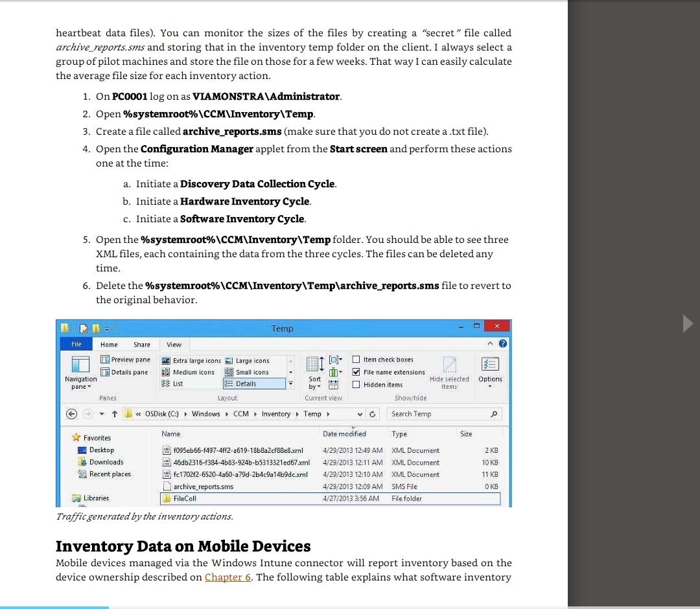Image resolution: width=700 pixels, height=609 pixels.
Task: Expand the Layout gallery more arrow
Action: (291, 384)
